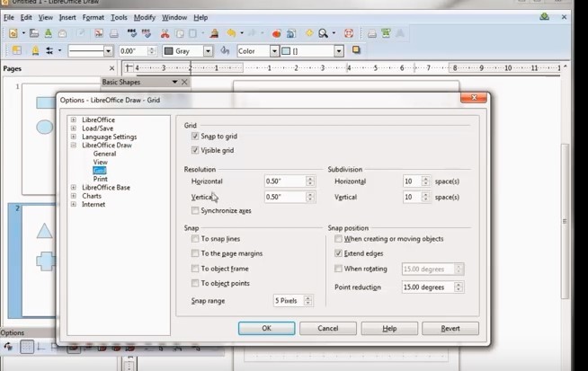
Task: Click the Print icon in the toolbar
Action: click(x=114, y=33)
